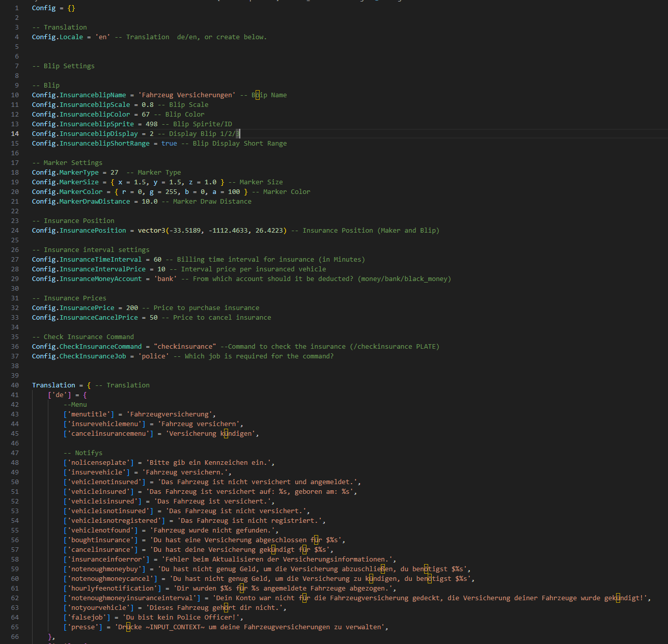Select the green value 255 in MarkerColor

pyautogui.click(x=172, y=192)
